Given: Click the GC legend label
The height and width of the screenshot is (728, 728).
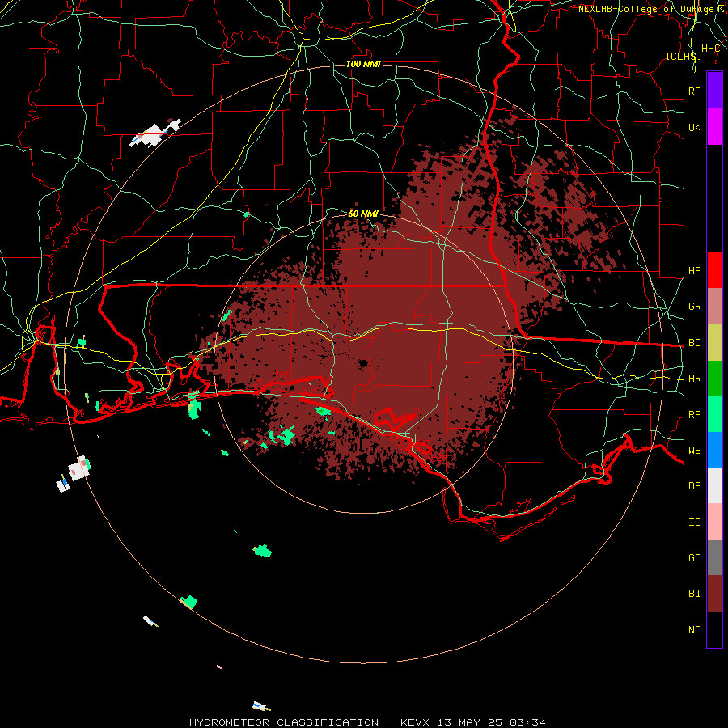Looking at the screenshot, I should 694,558.
